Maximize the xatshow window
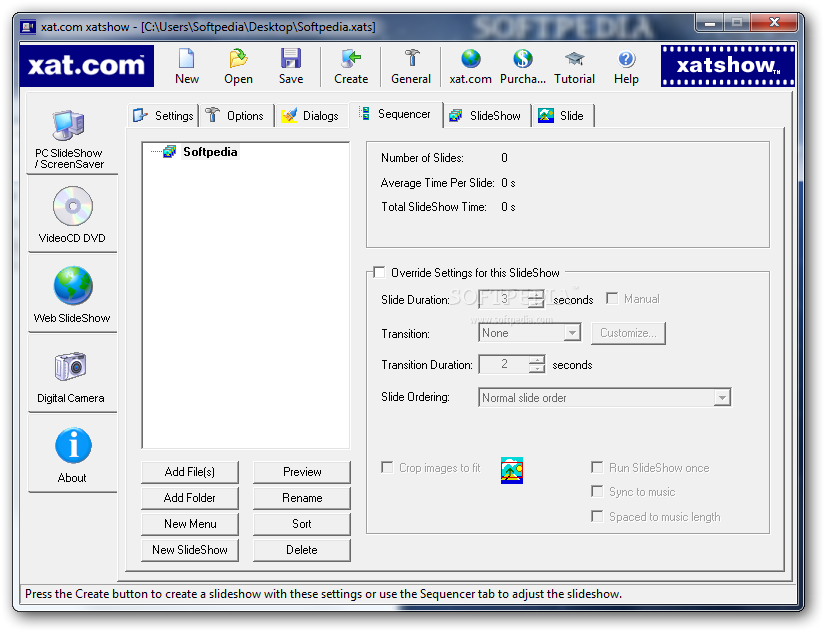This screenshot has height=632, width=825. [x=737, y=23]
